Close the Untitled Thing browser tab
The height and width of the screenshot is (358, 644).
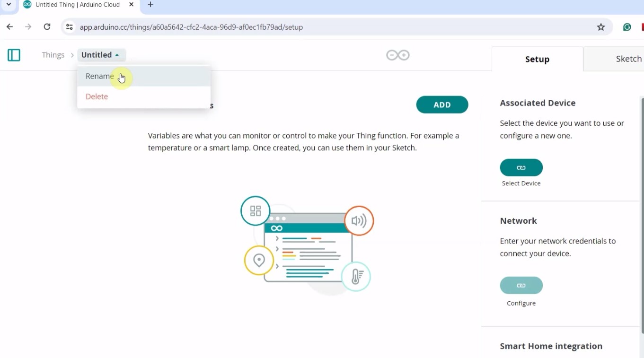pyautogui.click(x=132, y=5)
